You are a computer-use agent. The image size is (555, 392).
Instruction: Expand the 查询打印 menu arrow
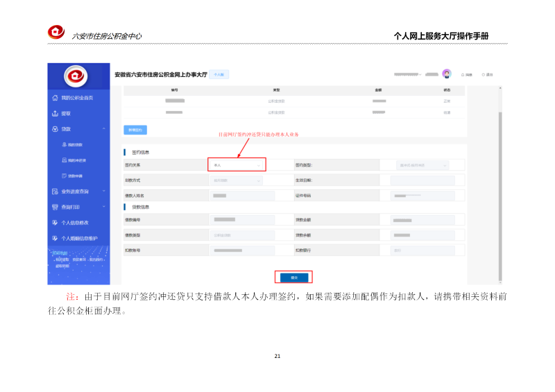click(x=103, y=207)
